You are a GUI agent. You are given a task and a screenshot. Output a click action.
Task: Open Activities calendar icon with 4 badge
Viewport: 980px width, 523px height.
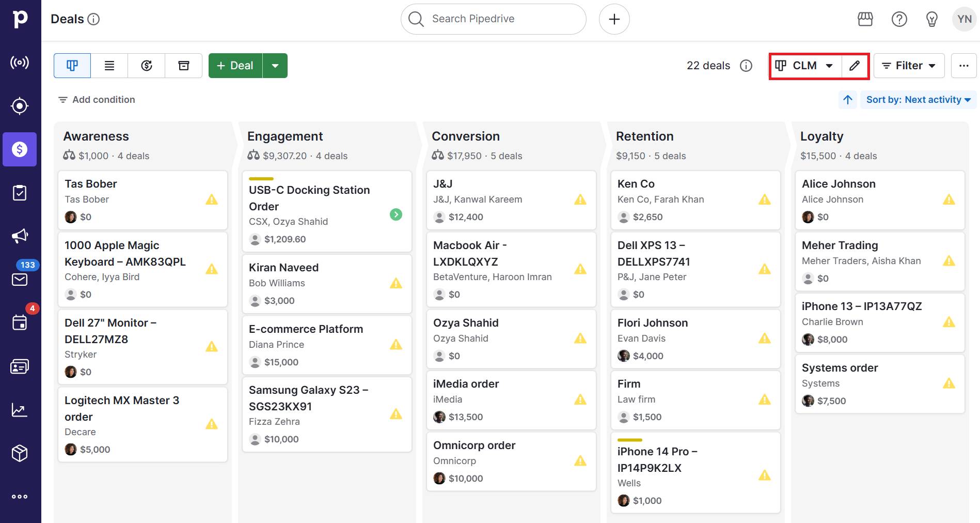(x=20, y=323)
